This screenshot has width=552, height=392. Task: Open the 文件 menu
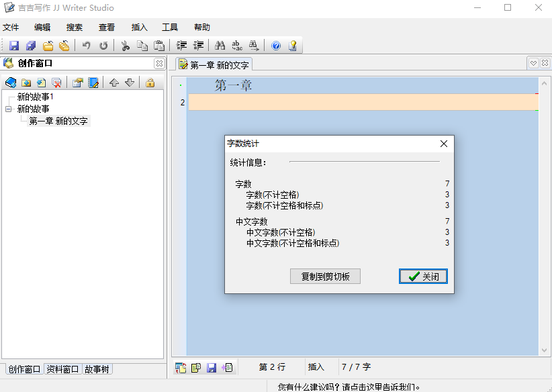11,27
